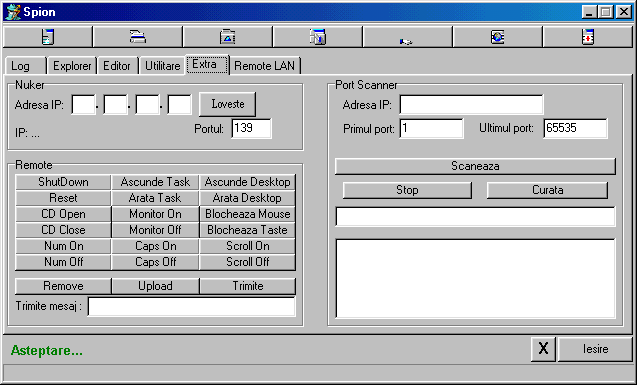Open the Remote LAN tab
637x385 pixels.
pyautogui.click(x=265, y=66)
